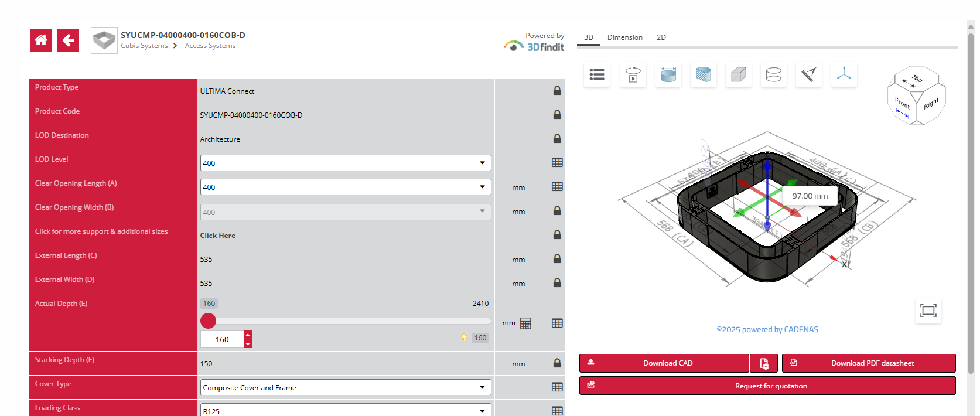This screenshot has width=980, height=416.
Task: Switch to the 2D tab
Action: pos(661,37)
